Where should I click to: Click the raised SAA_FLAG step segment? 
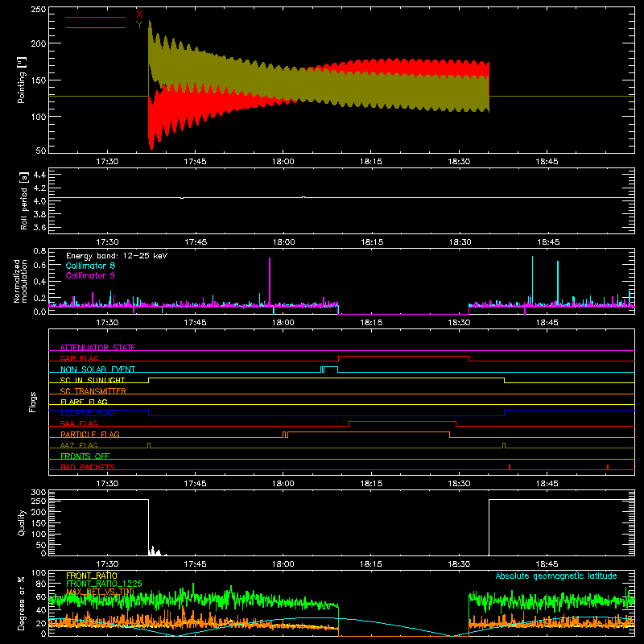pyautogui.click(x=402, y=421)
